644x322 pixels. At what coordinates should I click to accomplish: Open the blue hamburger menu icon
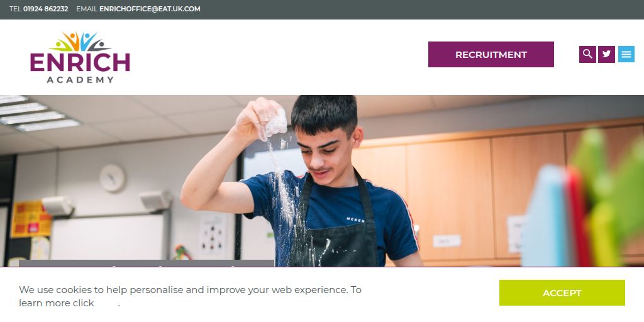pyautogui.click(x=626, y=54)
